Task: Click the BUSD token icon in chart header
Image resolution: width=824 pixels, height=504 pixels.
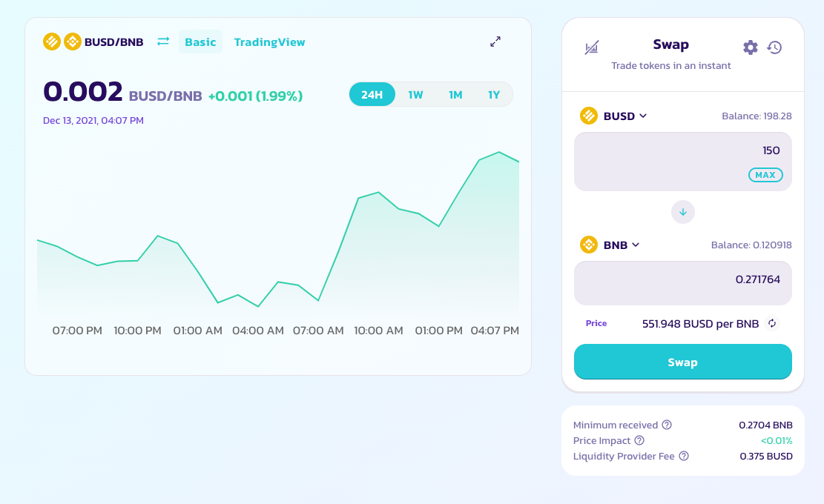Action: (x=51, y=42)
